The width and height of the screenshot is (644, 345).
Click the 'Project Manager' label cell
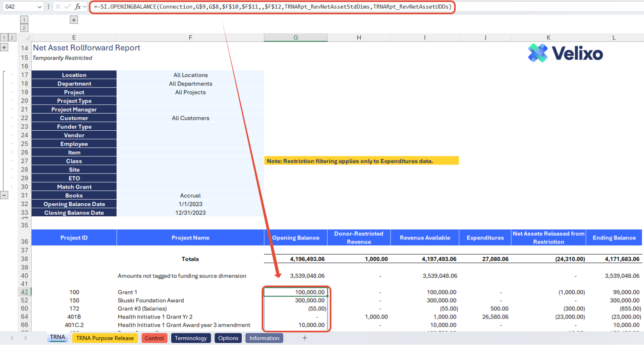74,110
